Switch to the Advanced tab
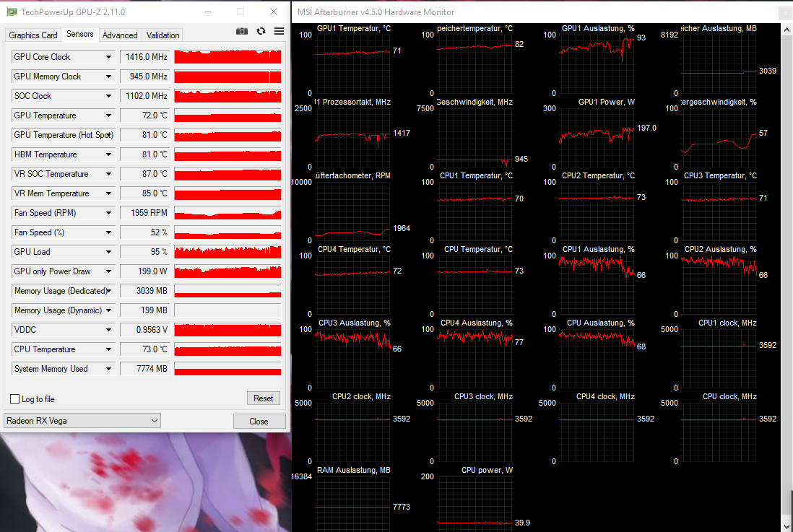 click(120, 35)
